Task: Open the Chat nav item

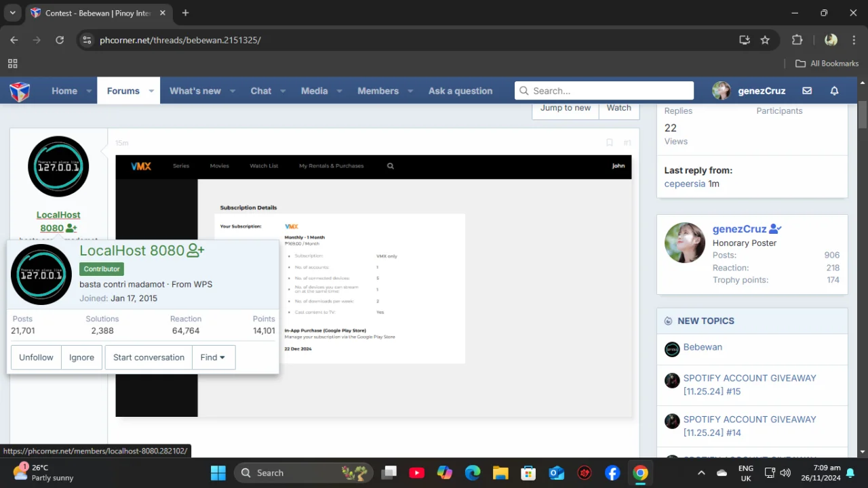Action: [261, 91]
